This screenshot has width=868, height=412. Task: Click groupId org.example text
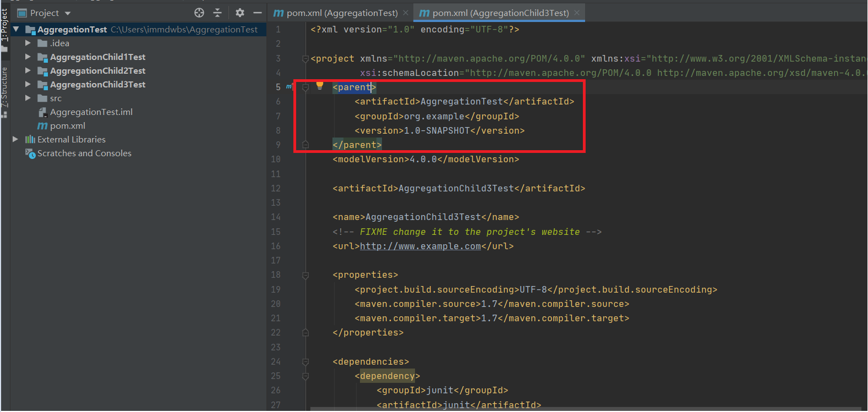[x=437, y=117]
